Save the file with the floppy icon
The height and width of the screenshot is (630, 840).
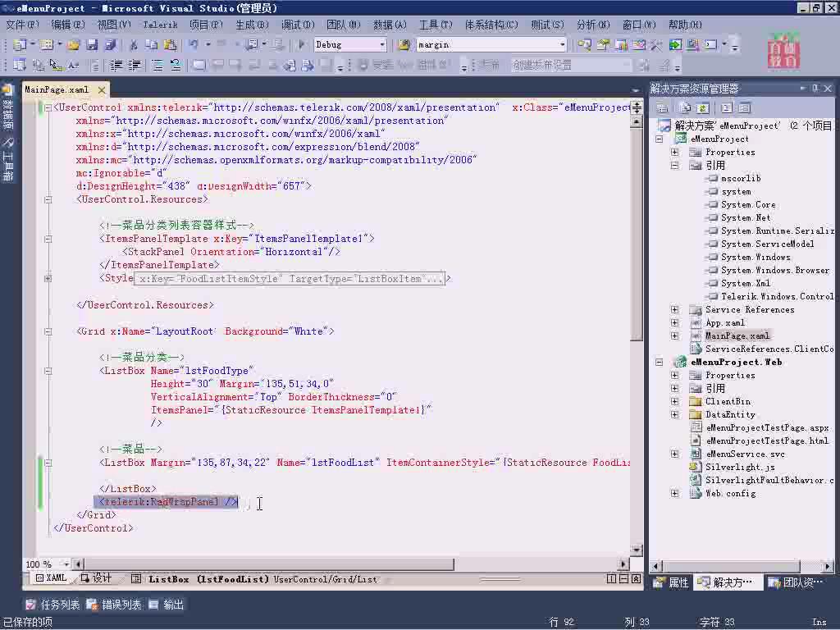[x=92, y=45]
